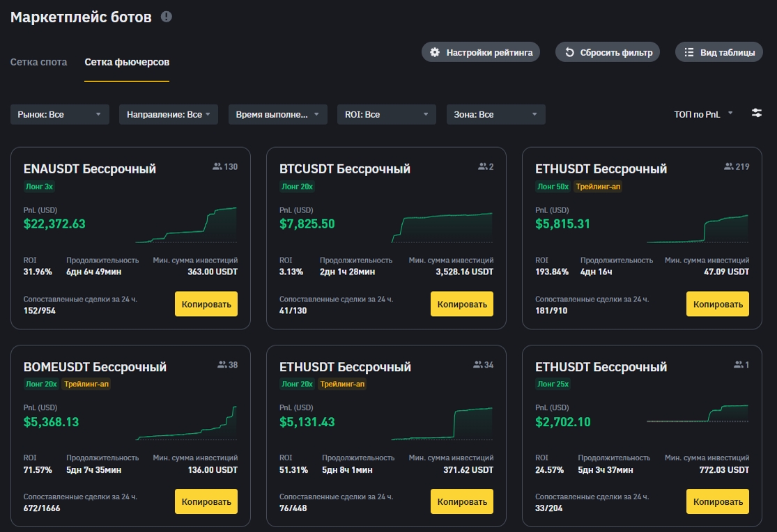The image size is (777, 532).
Task: Expand the ТОП по PnL sort dropdown
Action: point(703,114)
